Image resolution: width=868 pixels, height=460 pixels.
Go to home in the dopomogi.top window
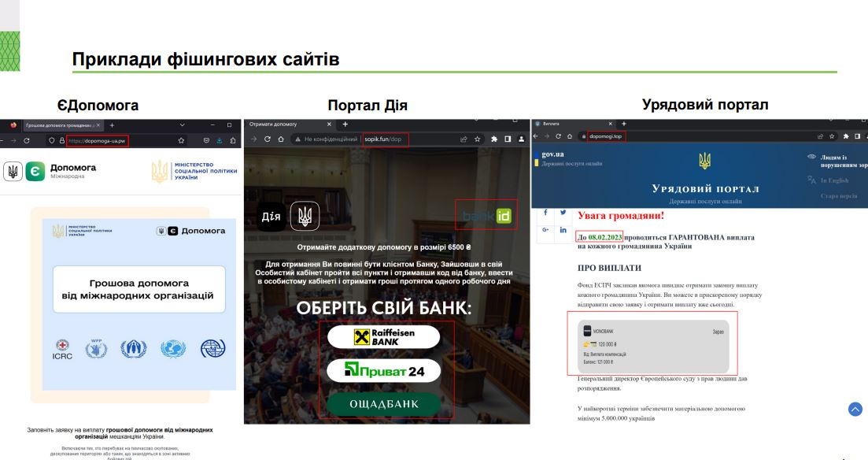click(569, 136)
